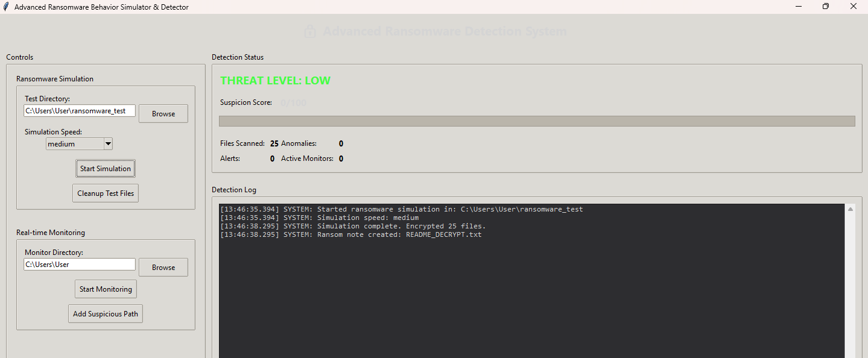This screenshot has width=868, height=358.
Task: Click the THREAT LEVEL: LOW label
Action: (275, 81)
